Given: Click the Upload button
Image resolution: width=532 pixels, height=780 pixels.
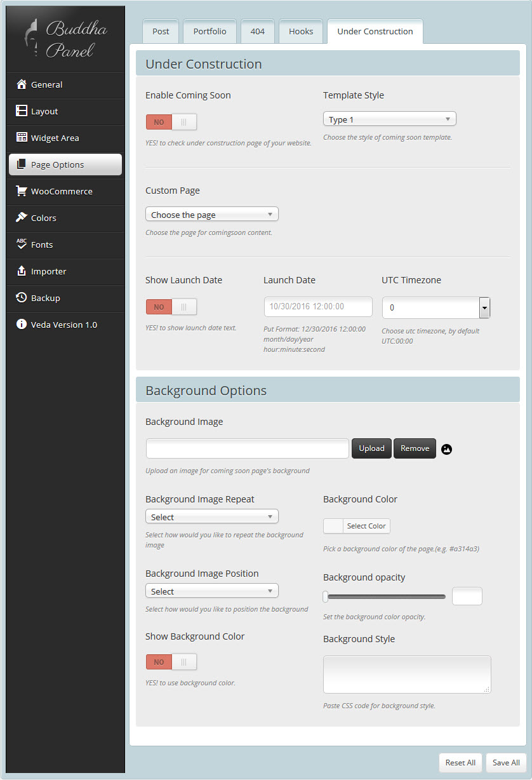Looking at the screenshot, I should point(371,448).
